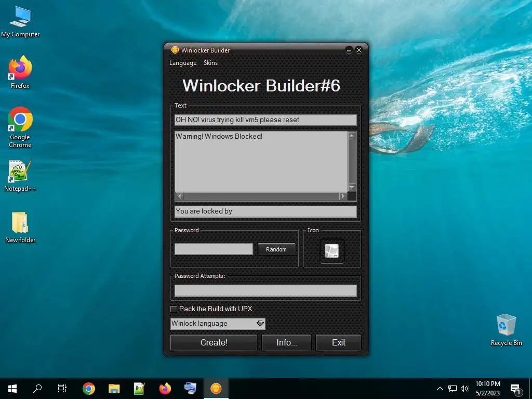
Task: Generate a Random password
Action: pyautogui.click(x=276, y=249)
